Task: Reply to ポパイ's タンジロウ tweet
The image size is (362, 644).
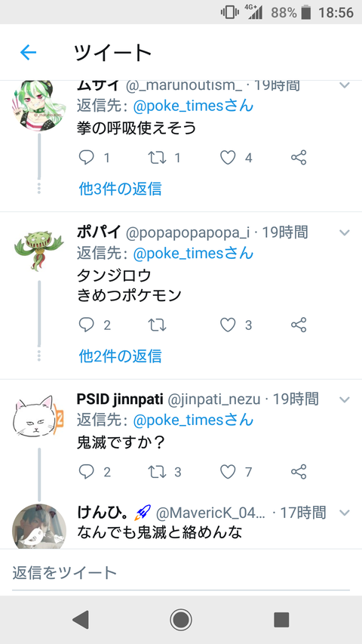Action: 86,325
